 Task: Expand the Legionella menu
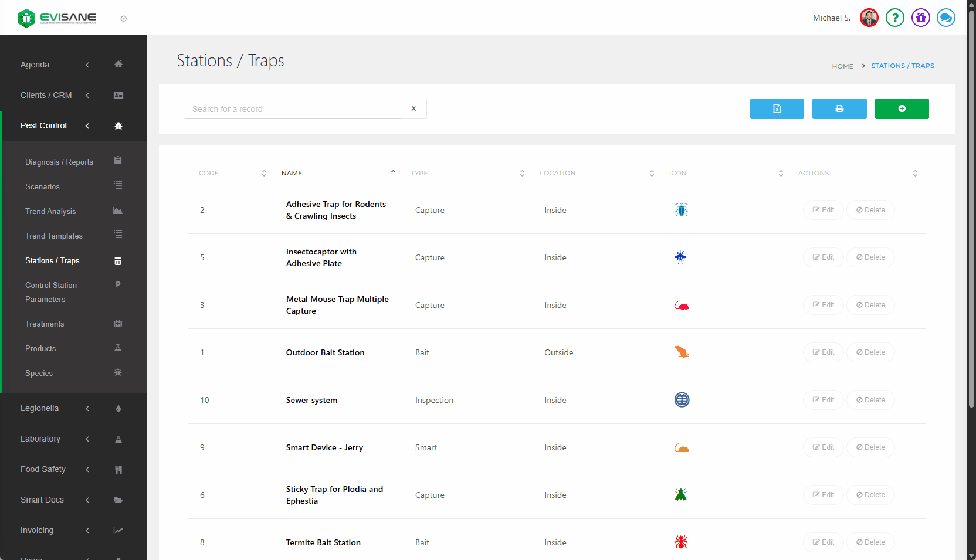[x=73, y=408]
